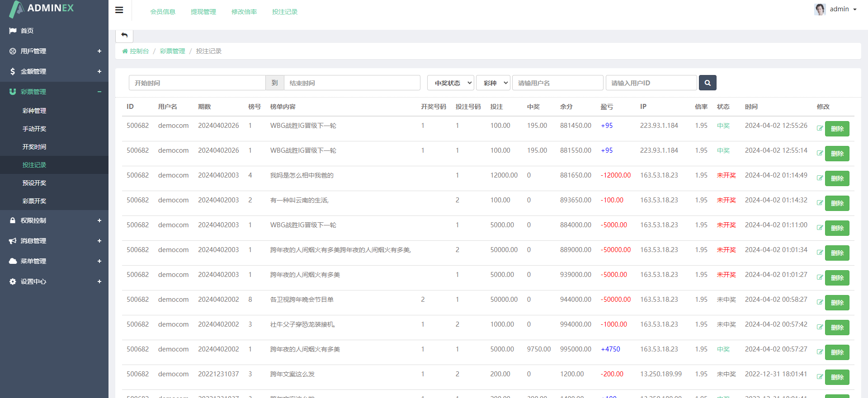Focus the 开始时间 start date field
The image size is (868, 398).
click(x=197, y=83)
